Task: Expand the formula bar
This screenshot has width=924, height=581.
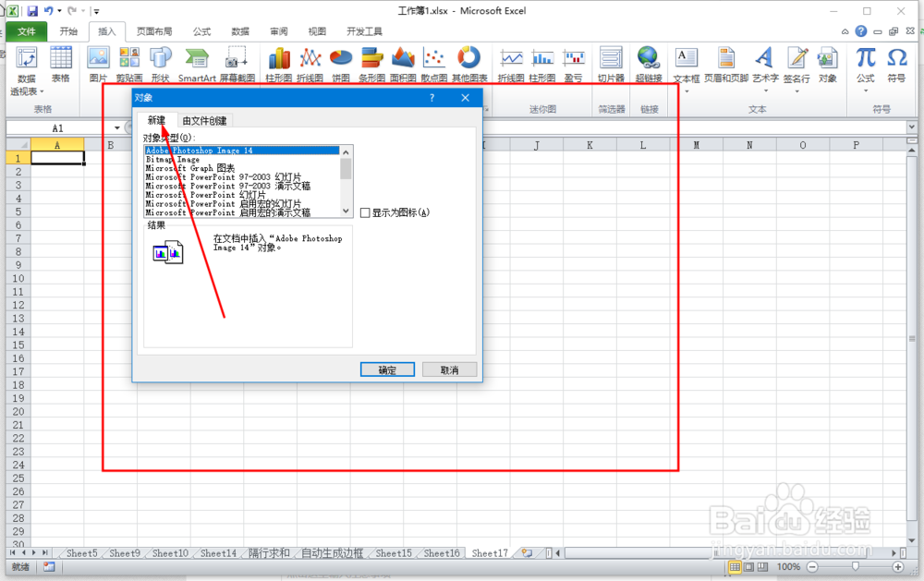Action: pyautogui.click(x=912, y=127)
